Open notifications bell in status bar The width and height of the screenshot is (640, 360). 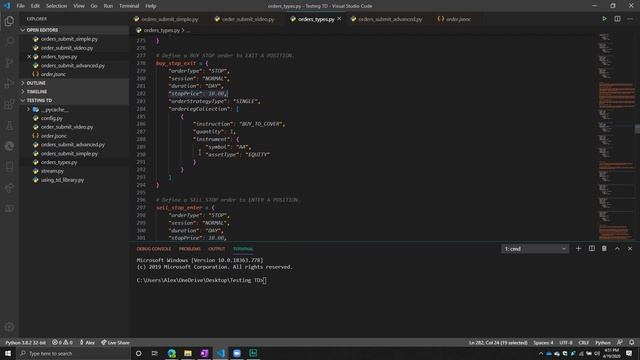coord(631,342)
